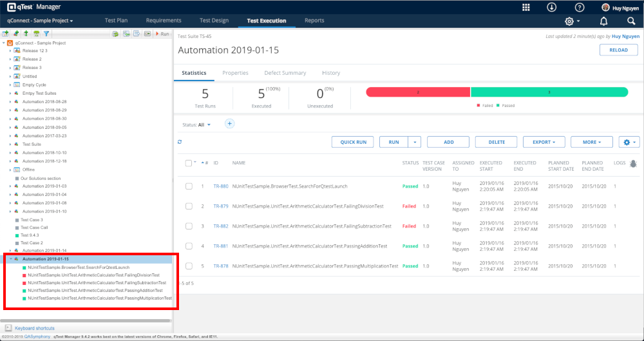
Task: Sort by the NAME column header
Action: click(x=239, y=163)
